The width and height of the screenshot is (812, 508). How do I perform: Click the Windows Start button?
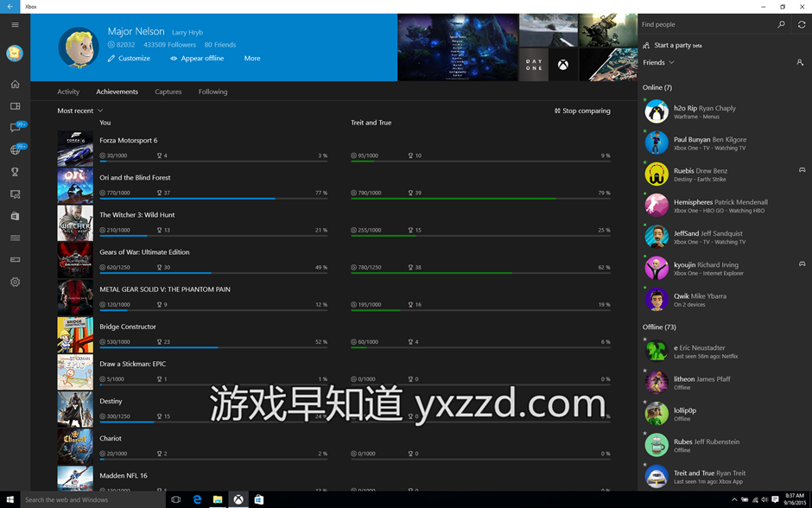coord(10,499)
